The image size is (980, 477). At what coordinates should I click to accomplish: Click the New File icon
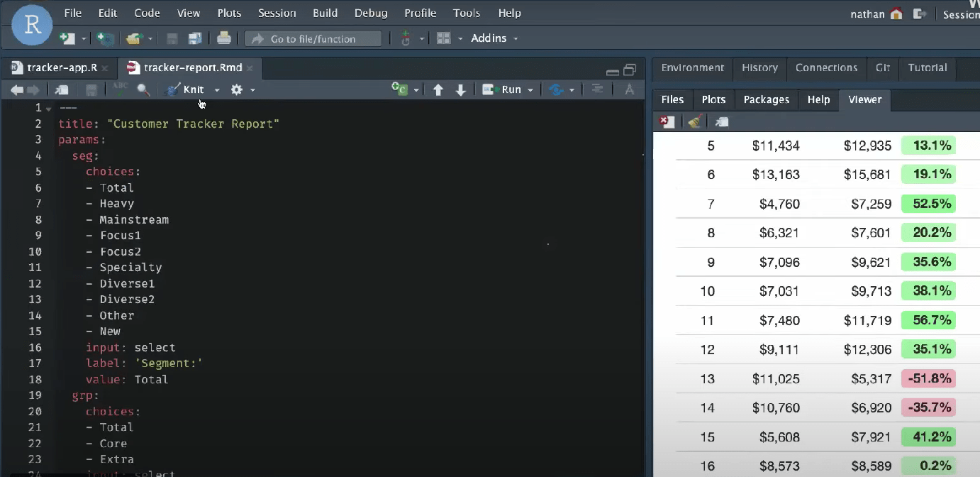(67, 38)
